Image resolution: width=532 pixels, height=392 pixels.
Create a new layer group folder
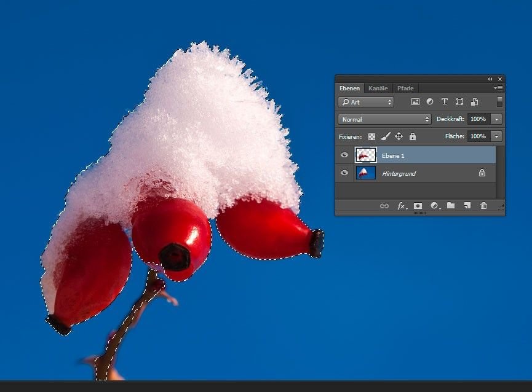point(451,205)
